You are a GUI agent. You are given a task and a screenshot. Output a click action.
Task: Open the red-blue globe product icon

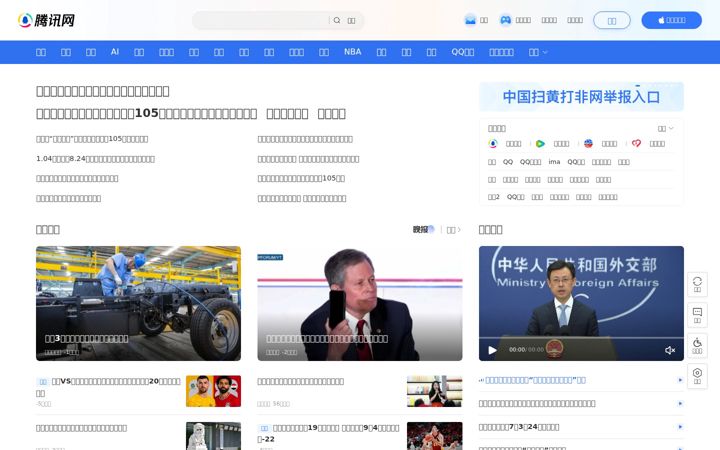[x=588, y=144]
